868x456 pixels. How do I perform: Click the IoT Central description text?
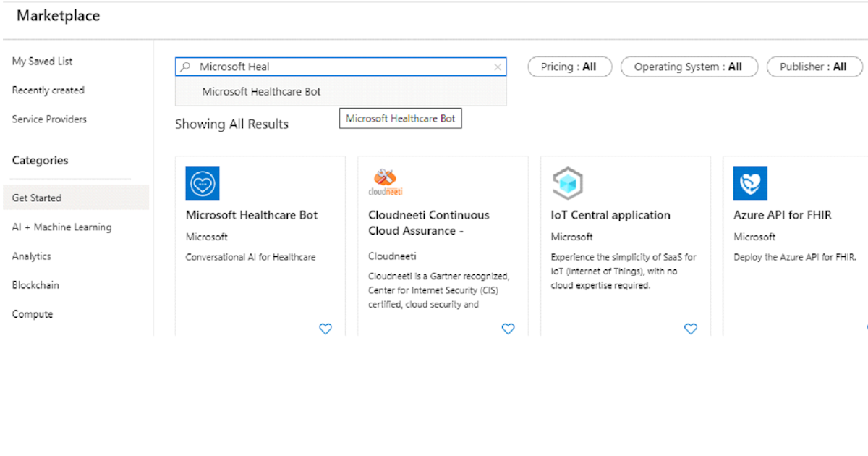(x=624, y=271)
